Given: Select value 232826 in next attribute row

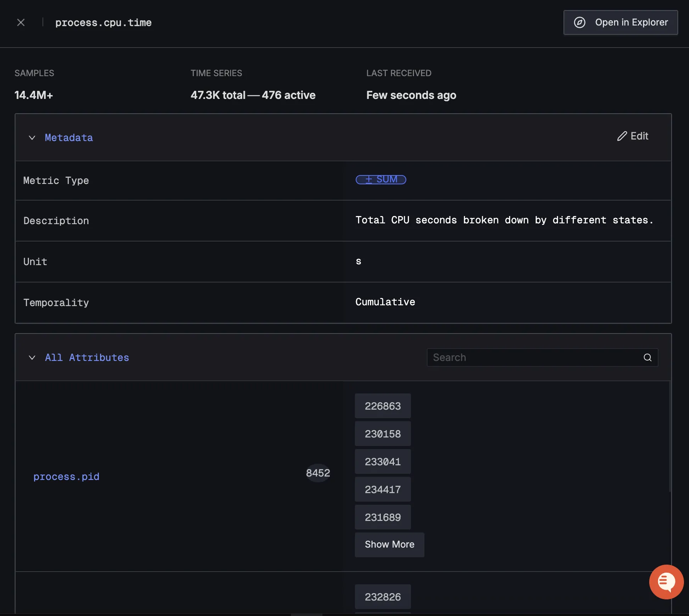Looking at the screenshot, I should pyautogui.click(x=382, y=597).
